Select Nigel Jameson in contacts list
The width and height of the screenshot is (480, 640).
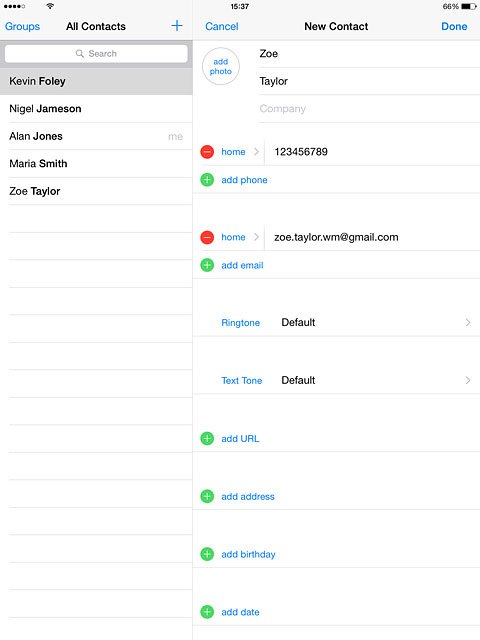[96, 109]
